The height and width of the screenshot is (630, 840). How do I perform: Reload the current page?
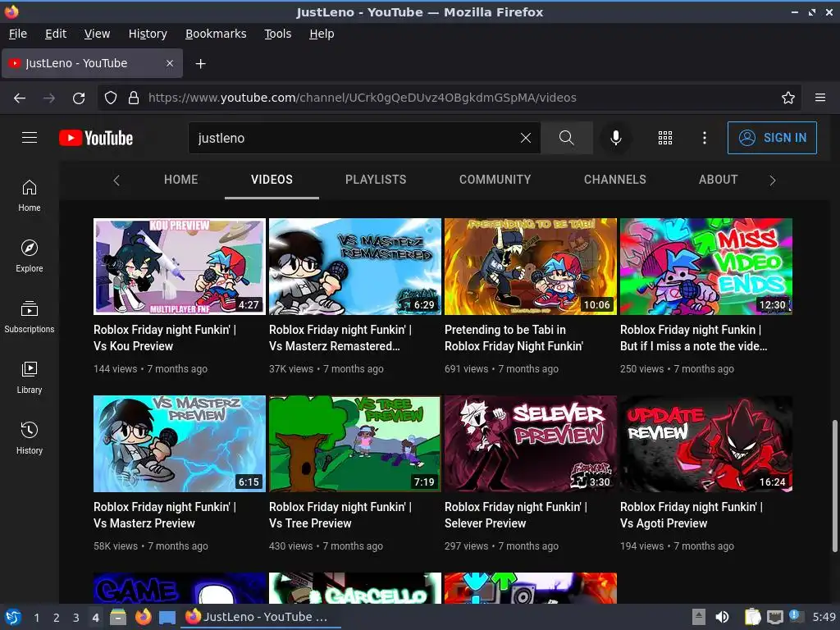tap(79, 98)
